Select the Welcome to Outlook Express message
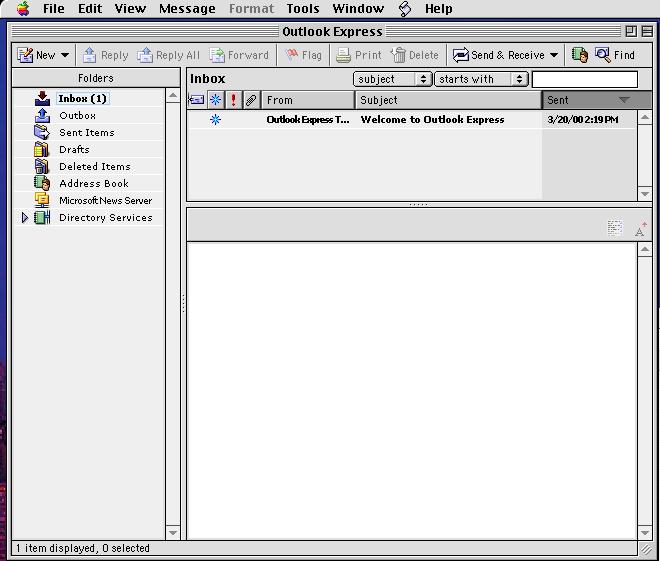 click(432, 120)
